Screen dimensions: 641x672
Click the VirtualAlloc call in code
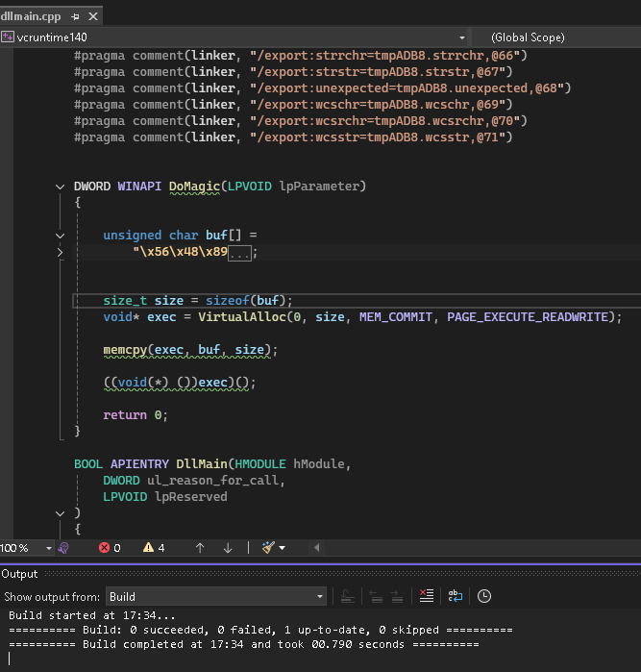242,317
